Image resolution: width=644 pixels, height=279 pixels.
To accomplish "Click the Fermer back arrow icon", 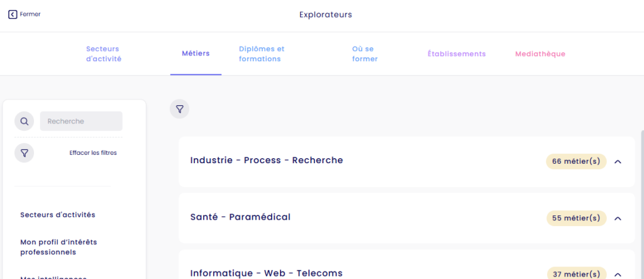I will tap(13, 14).
